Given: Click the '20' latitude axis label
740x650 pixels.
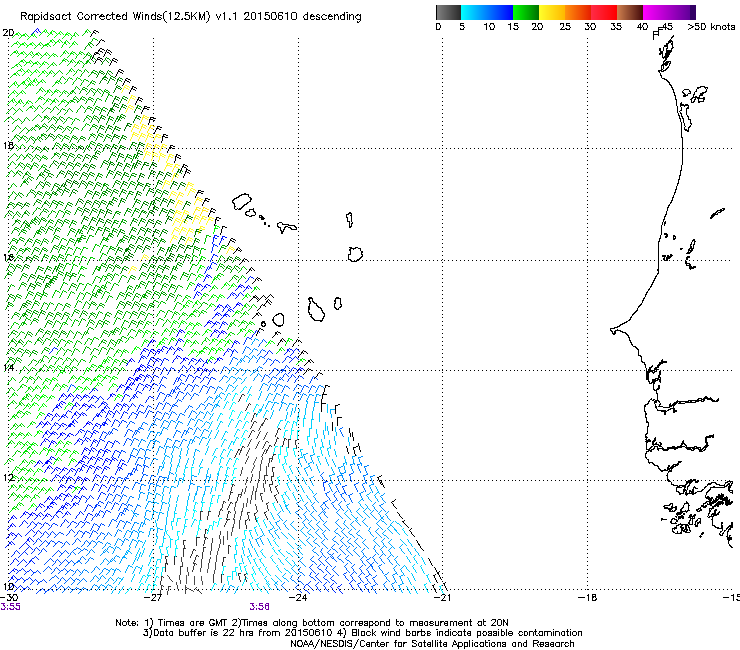Looking at the screenshot, I should 8,33.
